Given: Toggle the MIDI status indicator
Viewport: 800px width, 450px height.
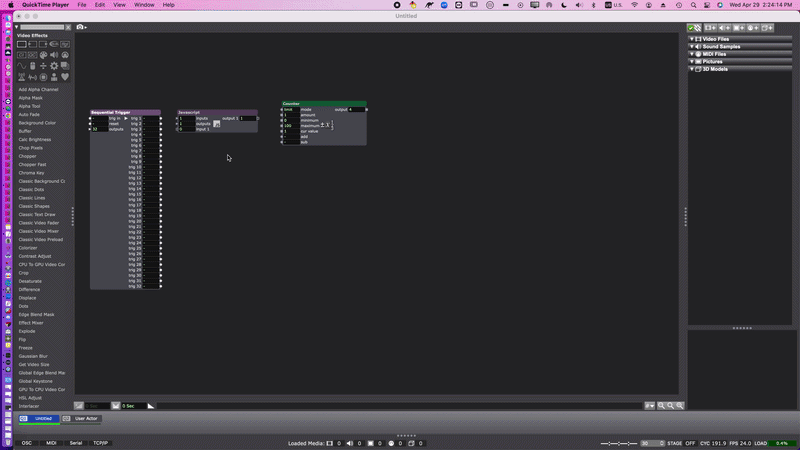Looking at the screenshot, I should (x=51, y=442).
